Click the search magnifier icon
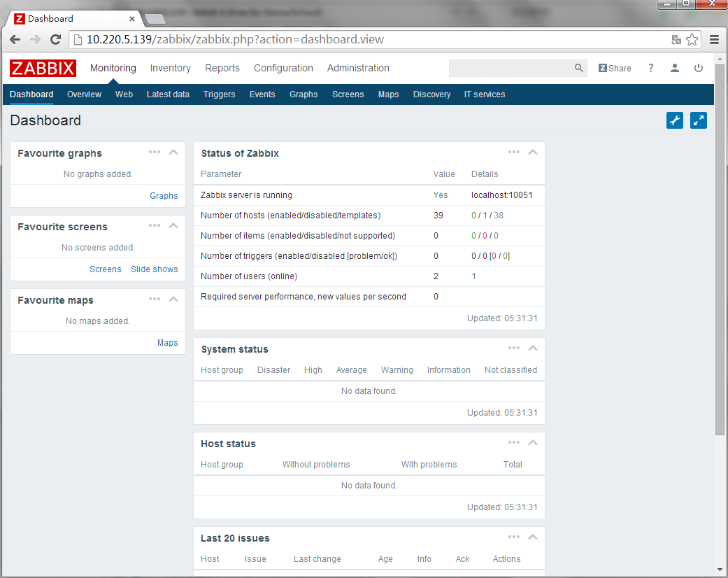 578,68
